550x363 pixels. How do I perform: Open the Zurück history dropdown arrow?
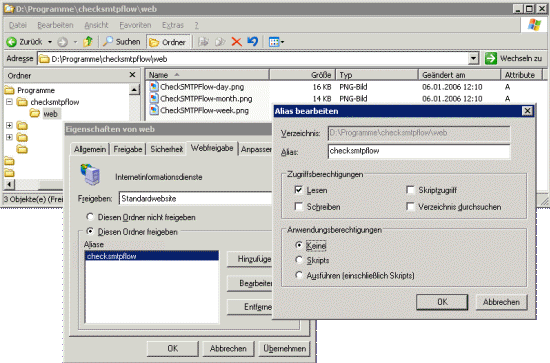50,42
